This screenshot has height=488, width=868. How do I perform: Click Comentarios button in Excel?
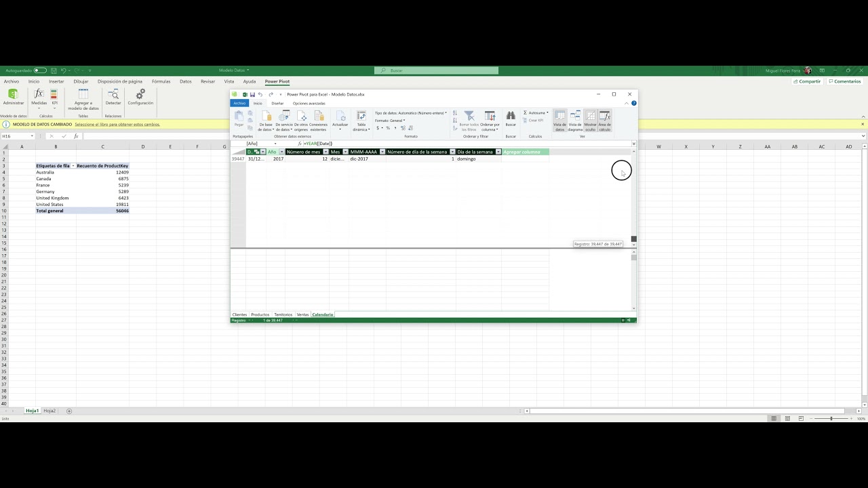pos(844,81)
